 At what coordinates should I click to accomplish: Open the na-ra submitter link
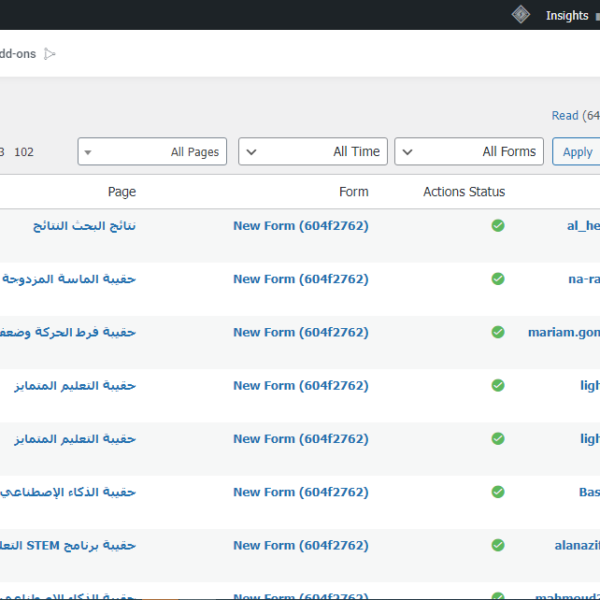(x=584, y=279)
